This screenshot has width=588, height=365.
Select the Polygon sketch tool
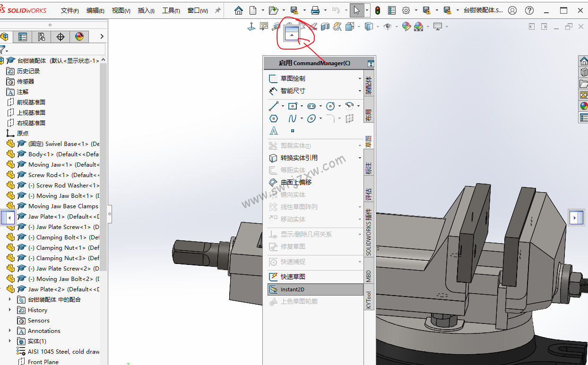[x=274, y=119]
